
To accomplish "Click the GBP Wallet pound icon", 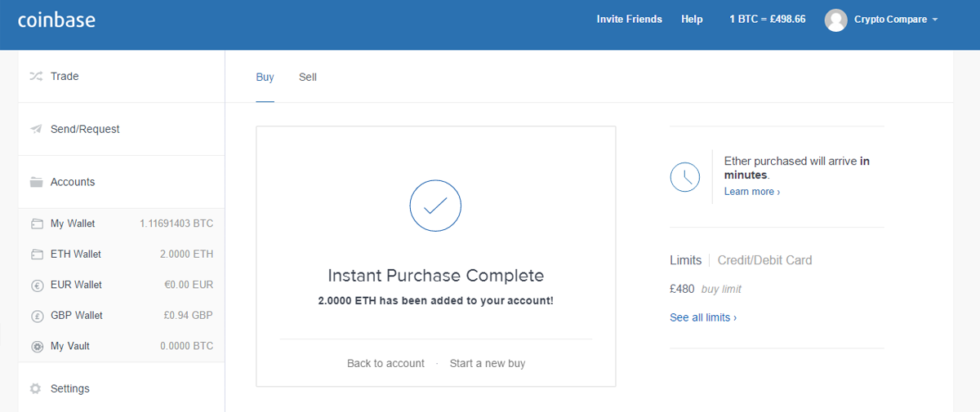I will pos(37,316).
